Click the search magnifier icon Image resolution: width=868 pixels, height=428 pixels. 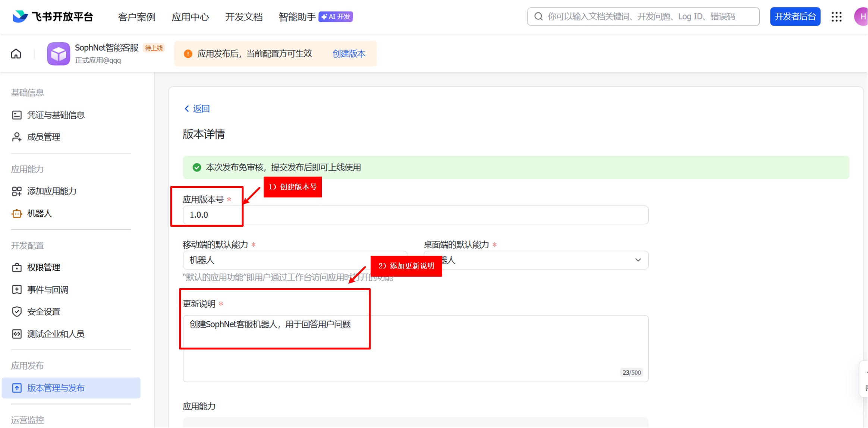[538, 17]
